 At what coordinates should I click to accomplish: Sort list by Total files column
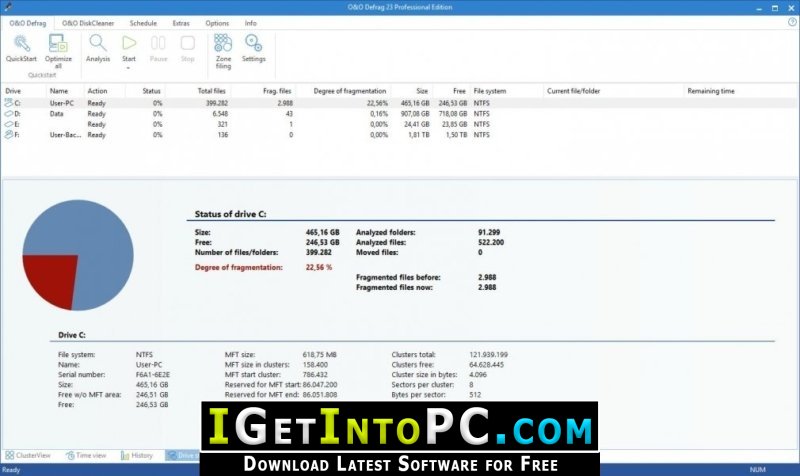pos(211,91)
